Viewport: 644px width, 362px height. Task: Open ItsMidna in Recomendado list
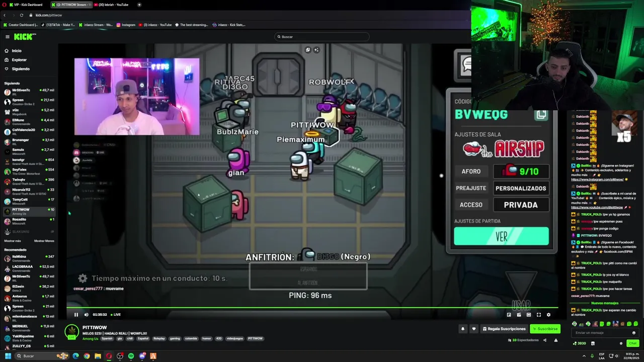(x=29, y=258)
